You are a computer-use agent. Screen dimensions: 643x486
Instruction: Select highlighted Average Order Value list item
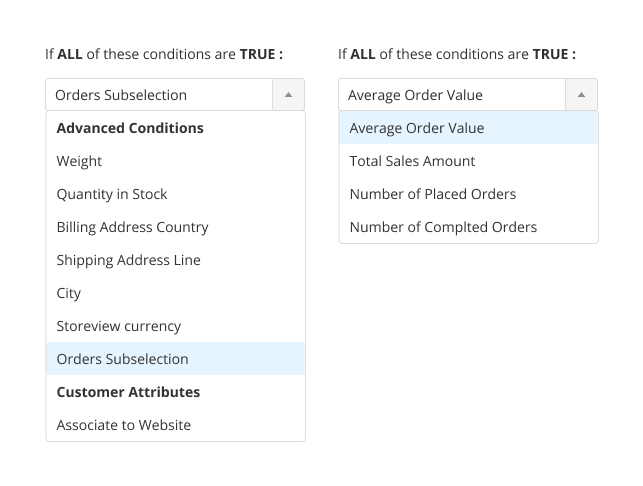(x=416, y=128)
